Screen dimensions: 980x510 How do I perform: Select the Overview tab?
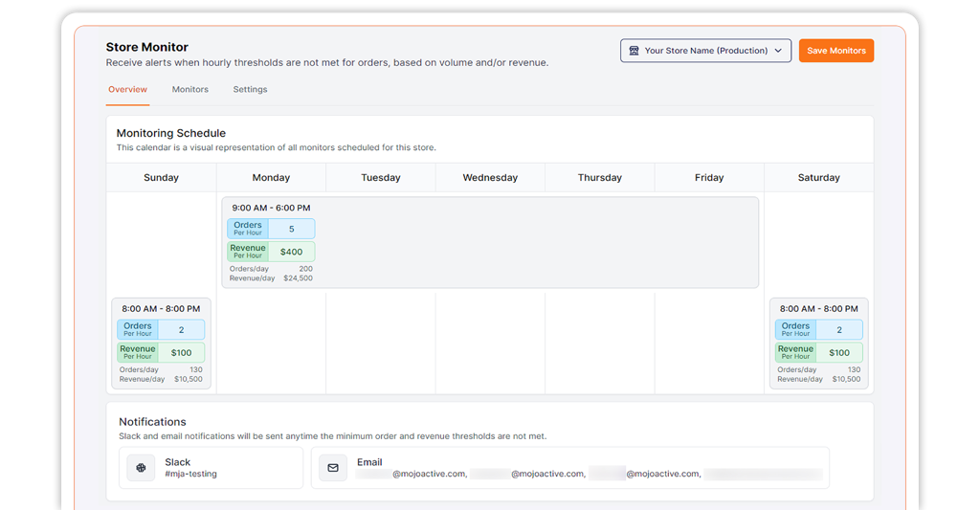pos(127,90)
